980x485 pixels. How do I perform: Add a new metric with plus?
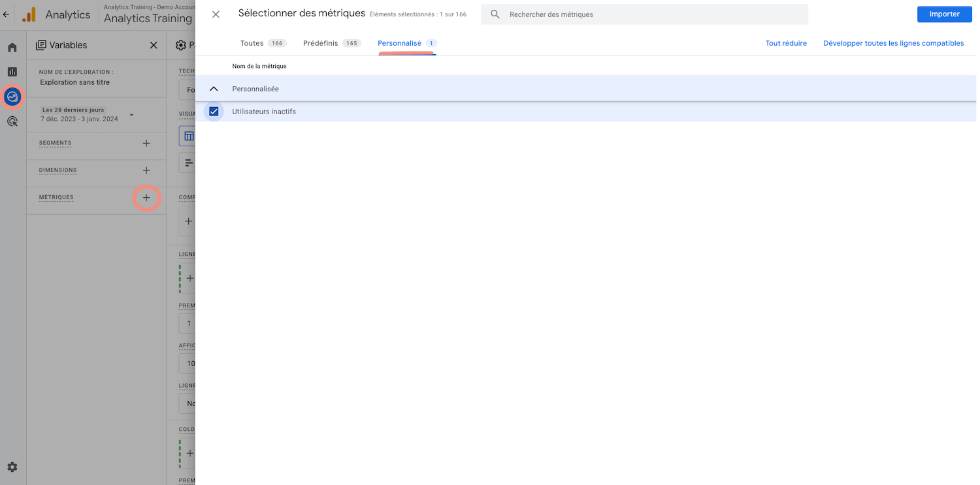coord(146,197)
